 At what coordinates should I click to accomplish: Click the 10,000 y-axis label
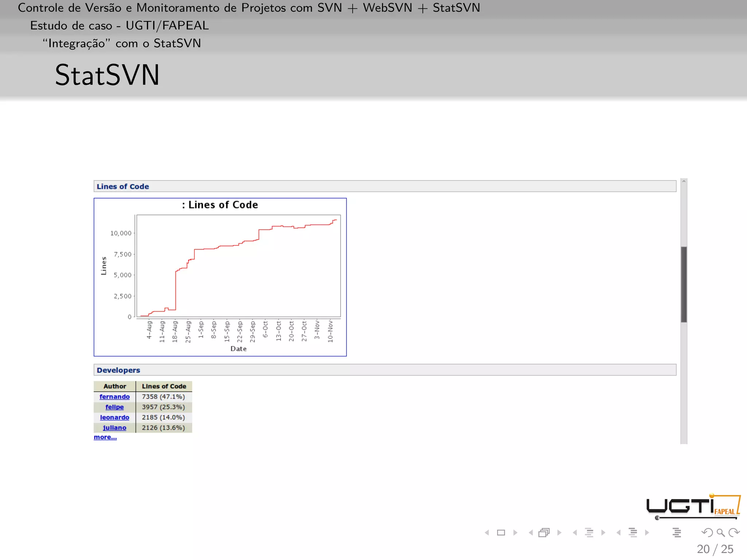[121, 233]
